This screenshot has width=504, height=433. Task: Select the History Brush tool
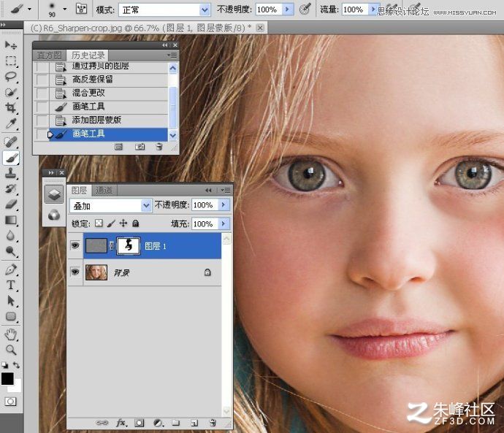(x=11, y=189)
